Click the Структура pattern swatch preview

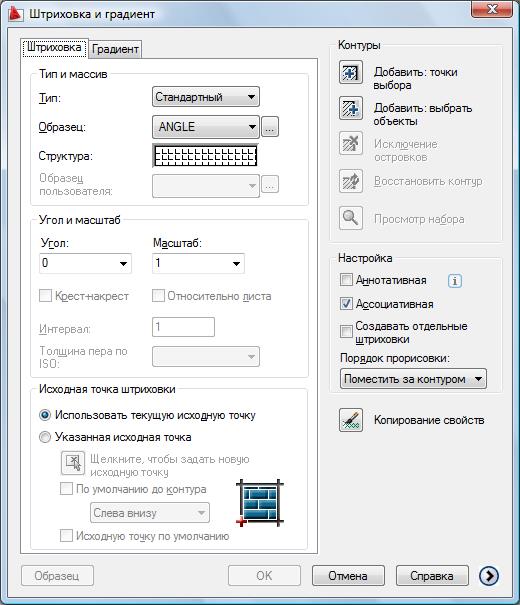(x=205, y=156)
